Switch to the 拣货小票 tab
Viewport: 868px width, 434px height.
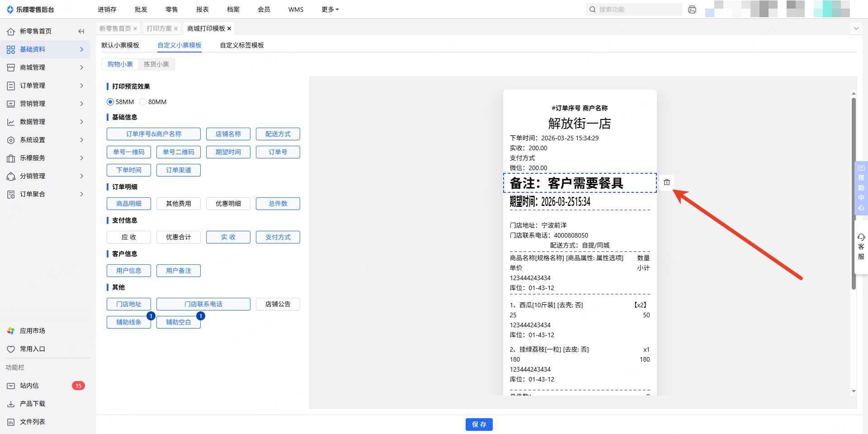click(156, 64)
